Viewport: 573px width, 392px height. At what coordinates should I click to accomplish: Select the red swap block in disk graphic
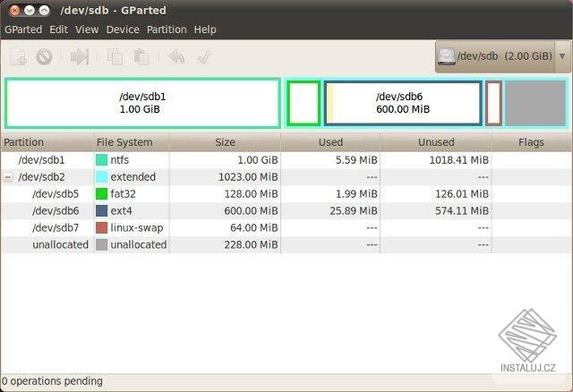point(493,103)
